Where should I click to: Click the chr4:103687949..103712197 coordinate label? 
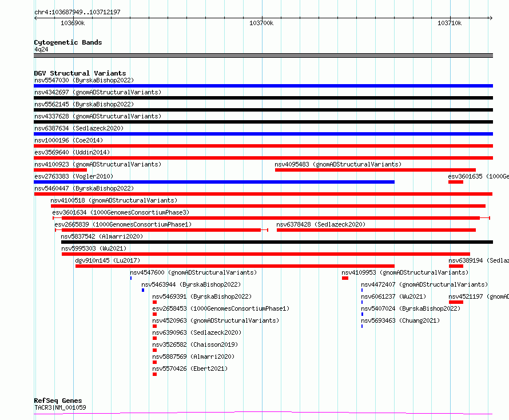point(77,12)
